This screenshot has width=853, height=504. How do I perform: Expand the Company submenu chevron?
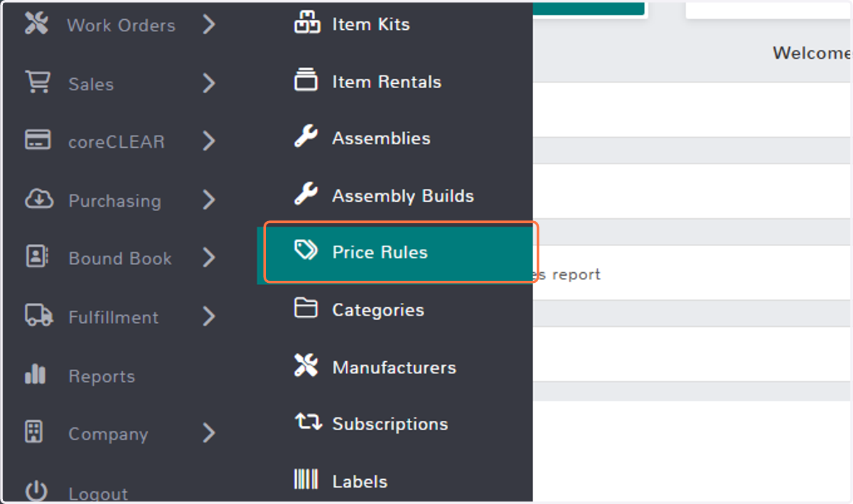(x=208, y=433)
